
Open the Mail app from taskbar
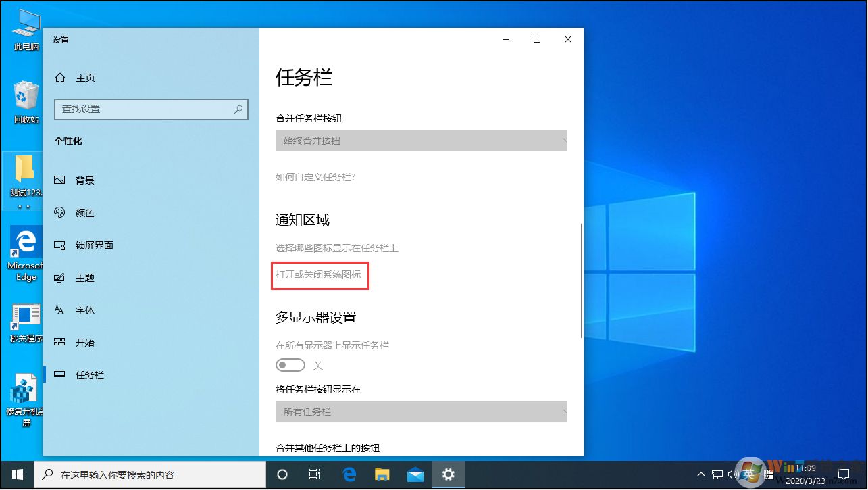pos(415,475)
